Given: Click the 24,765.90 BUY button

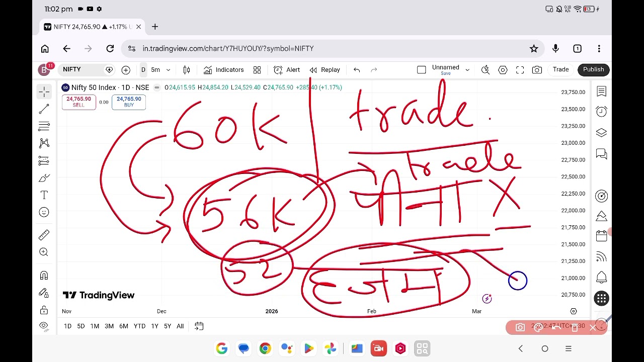Looking at the screenshot, I should [129, 102].
